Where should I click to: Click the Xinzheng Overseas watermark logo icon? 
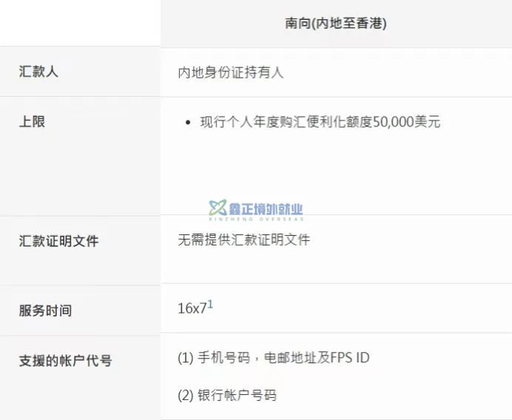218,208
